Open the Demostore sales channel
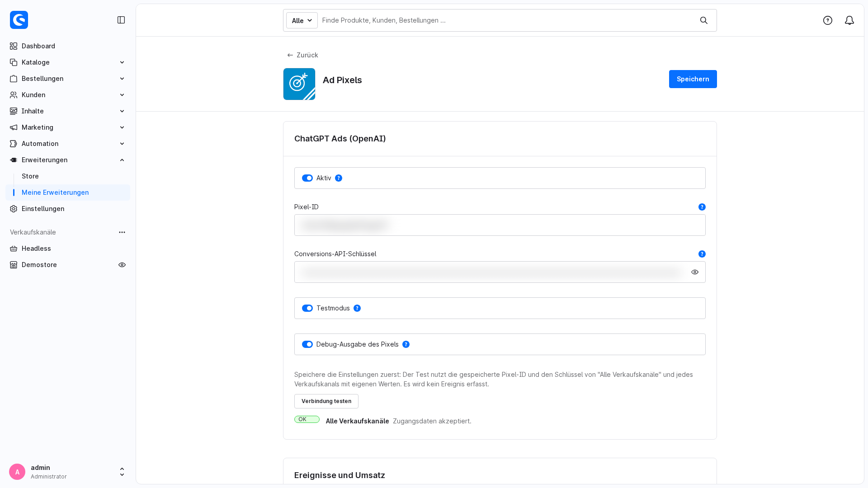Viewport: 868px width, 488px height. tap(39, 265)
